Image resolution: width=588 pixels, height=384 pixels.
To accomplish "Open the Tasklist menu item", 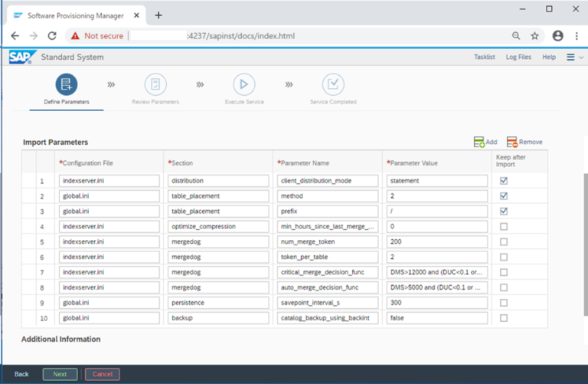I will 484,57.
